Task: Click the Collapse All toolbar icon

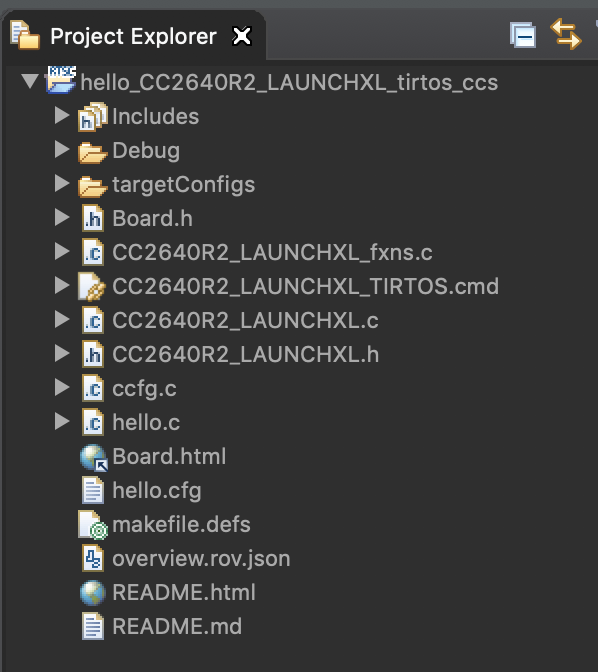Action: pyautogui.click(x=523, y=35)
